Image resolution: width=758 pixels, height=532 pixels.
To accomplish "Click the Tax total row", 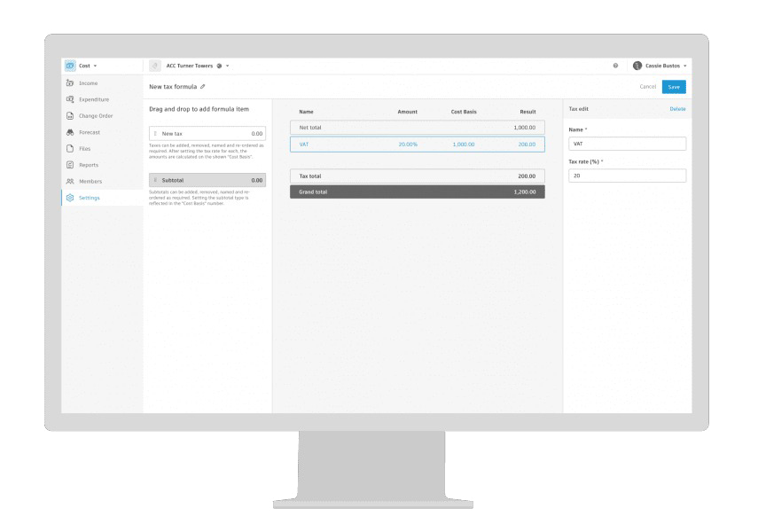I will (418, 176).
